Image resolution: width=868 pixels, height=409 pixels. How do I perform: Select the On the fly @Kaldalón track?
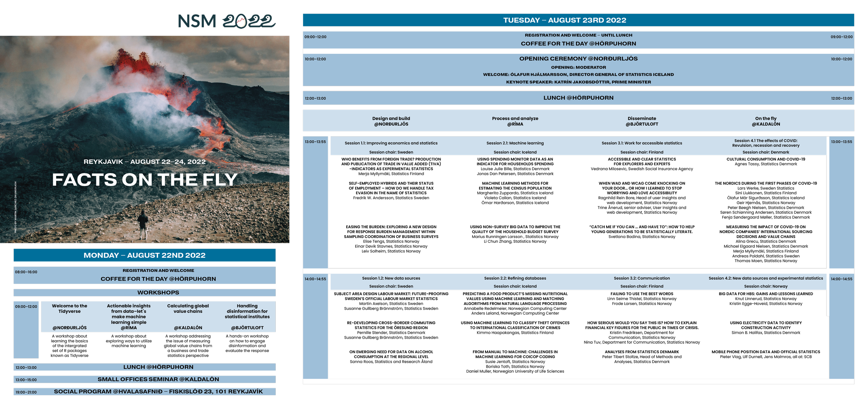(x=766, y=121)
